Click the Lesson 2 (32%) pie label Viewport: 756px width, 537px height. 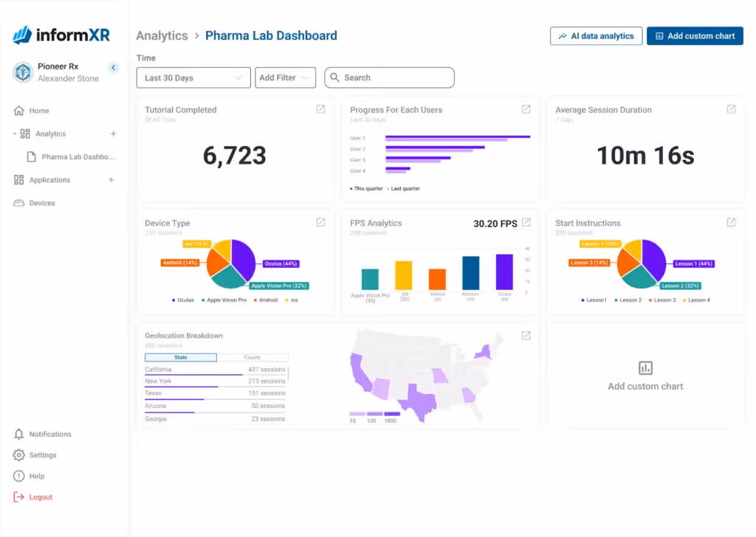click(x=680, y=286)
